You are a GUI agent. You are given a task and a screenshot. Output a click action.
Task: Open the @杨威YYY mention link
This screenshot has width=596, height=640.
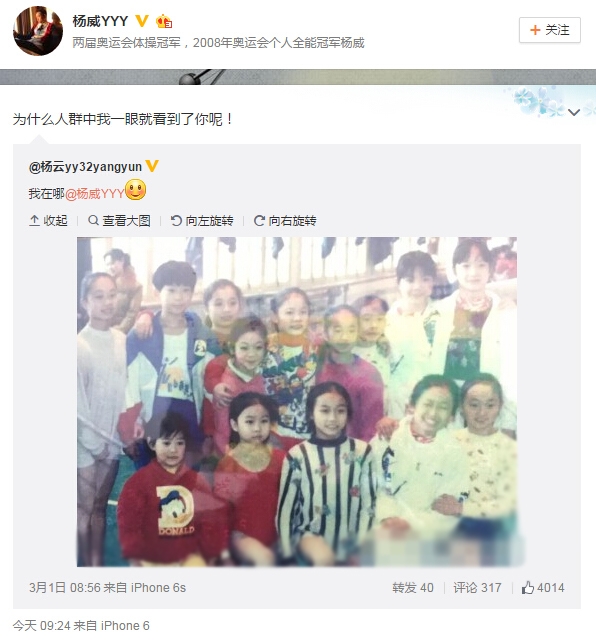pos(94,193)
